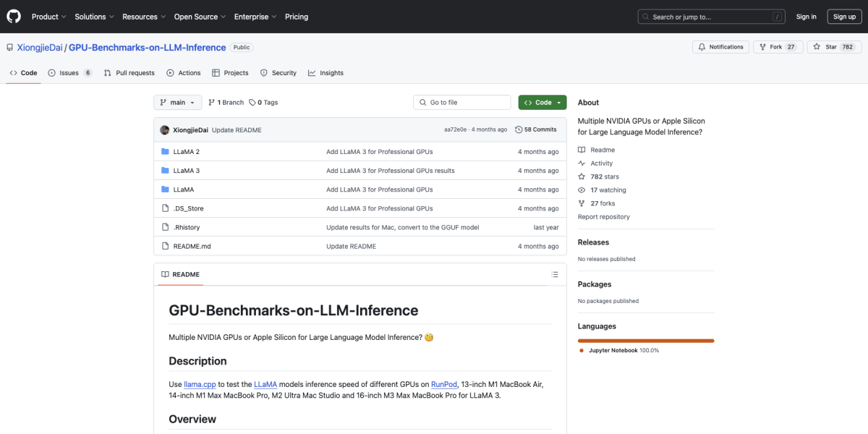Open the Pull requests tab

pos(129,73)
